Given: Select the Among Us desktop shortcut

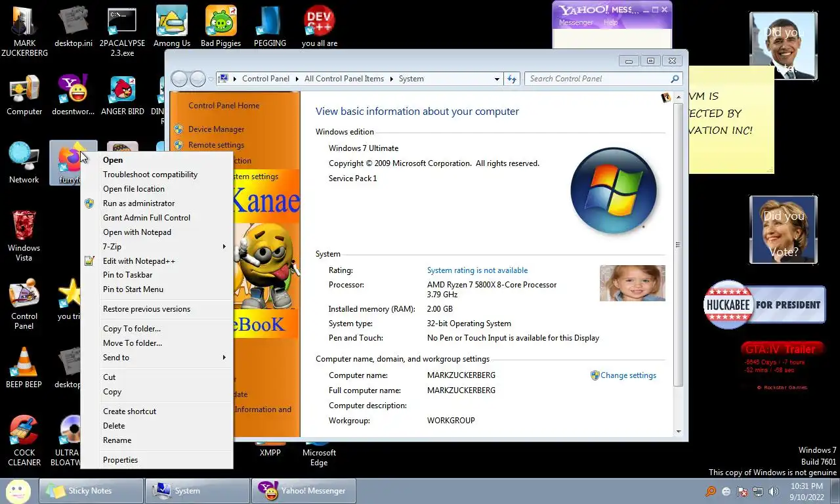Looking at the screenshot, I should pyautogui.click(x=172, y=28).
